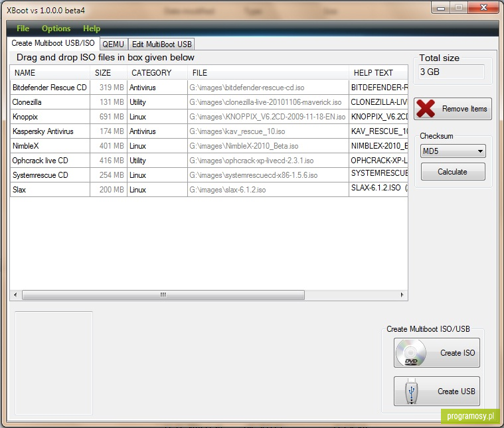Select the Clonezilla name cell
This screenshot has width=504, height=428.
point(50,102)
